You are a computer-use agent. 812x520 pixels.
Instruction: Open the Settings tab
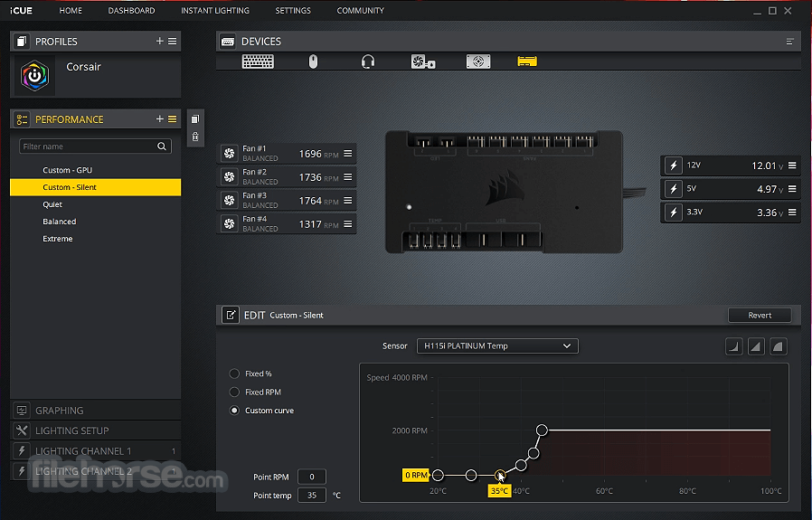293,10
